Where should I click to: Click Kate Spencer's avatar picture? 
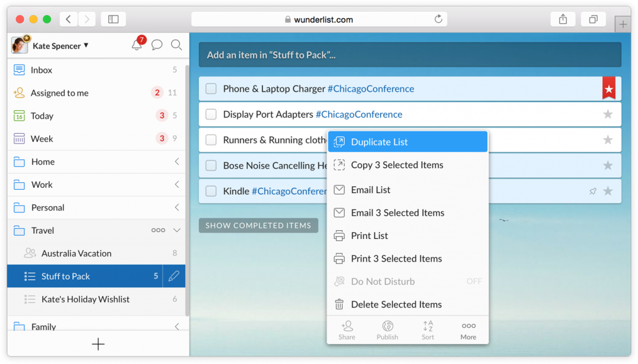click(19, 45)
